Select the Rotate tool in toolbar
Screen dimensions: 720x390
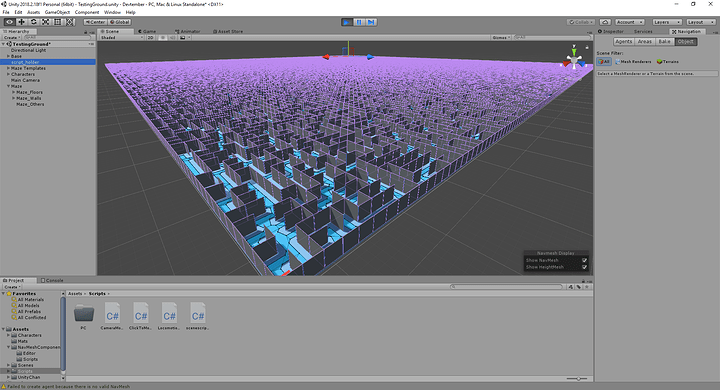(34, 22)
